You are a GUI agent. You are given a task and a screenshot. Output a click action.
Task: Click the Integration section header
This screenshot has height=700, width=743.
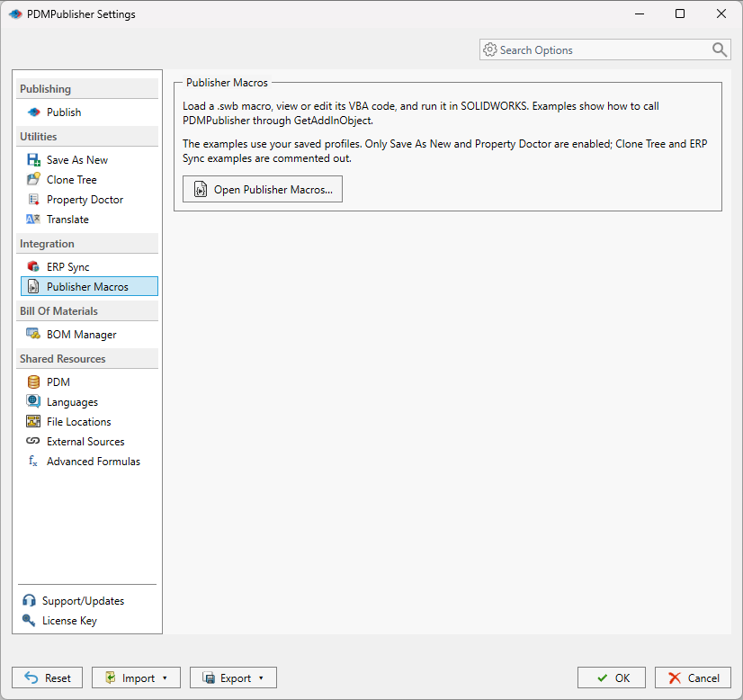coord(87,244)
